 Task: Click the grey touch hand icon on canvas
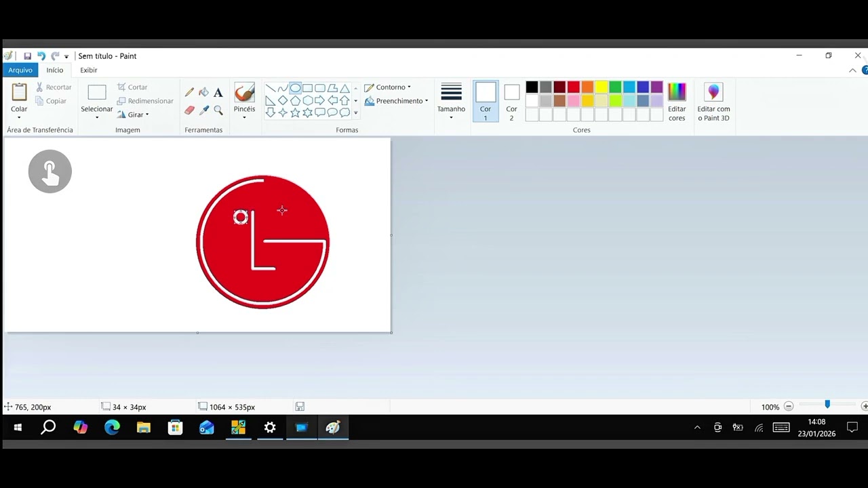point(50,171)
